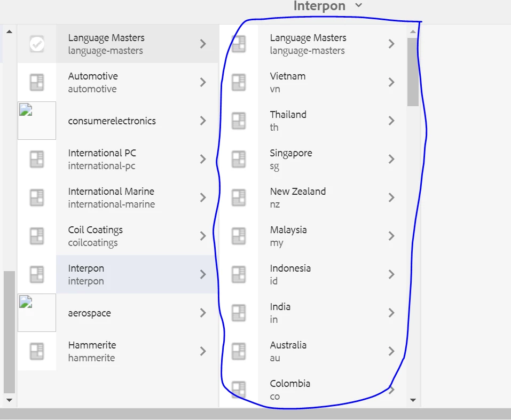Expand the Malaysia chevron
The image size is (511, 420).
(x=392, y=236)
